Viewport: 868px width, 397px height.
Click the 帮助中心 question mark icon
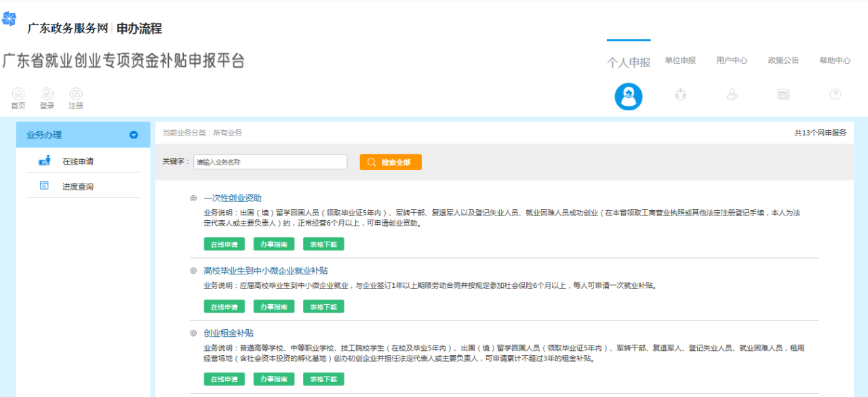coord(835,95)
